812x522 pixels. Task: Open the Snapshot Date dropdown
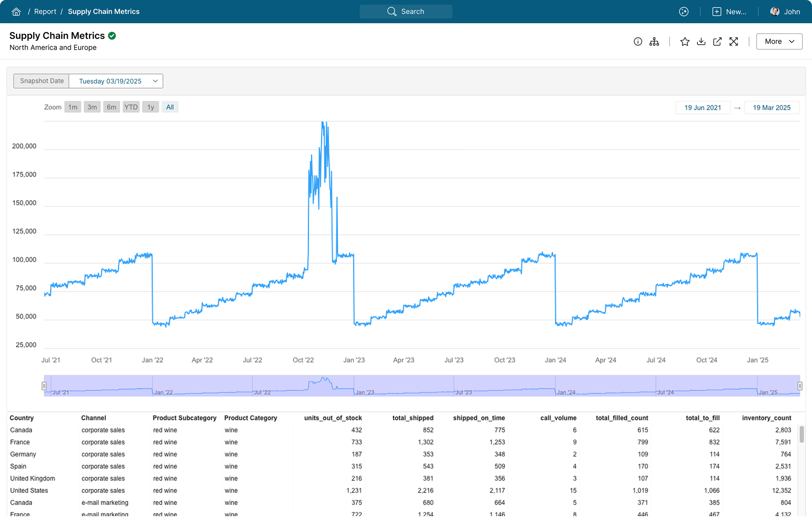[x=116, y=81]
